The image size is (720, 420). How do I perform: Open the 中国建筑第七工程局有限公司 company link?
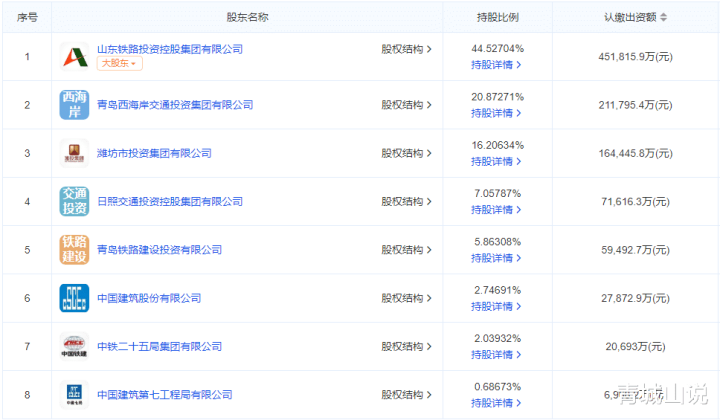click(x=165, y=395)
